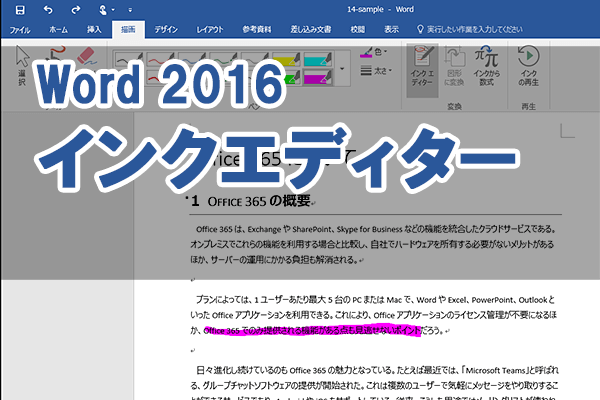Select the 描画 tab
This screenshot has height=400, width=600.
click(128, 29)
